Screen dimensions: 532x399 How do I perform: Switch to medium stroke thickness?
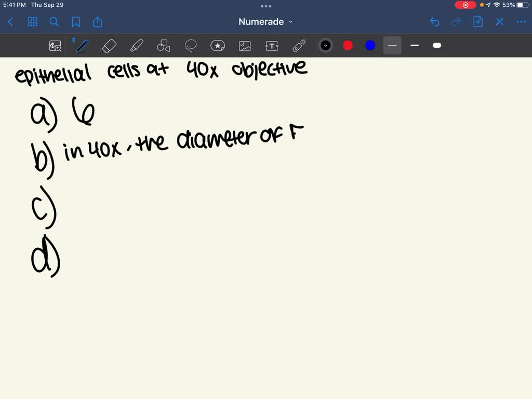[415, 46]
